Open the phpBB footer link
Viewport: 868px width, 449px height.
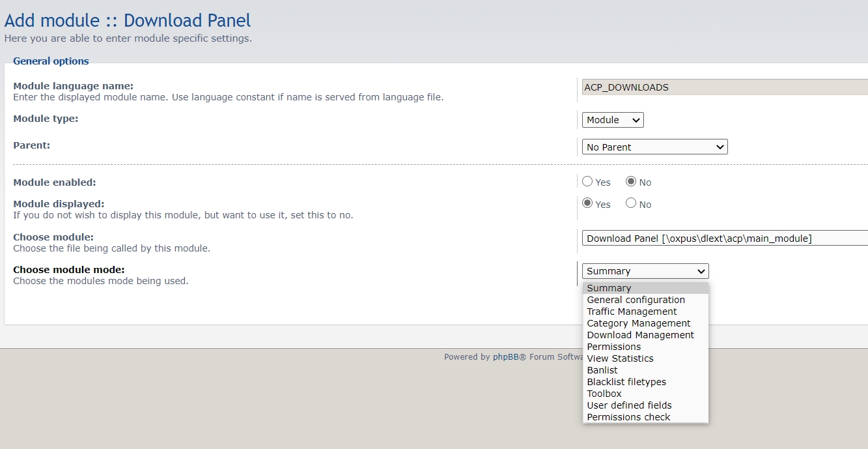tap(505, 357)
